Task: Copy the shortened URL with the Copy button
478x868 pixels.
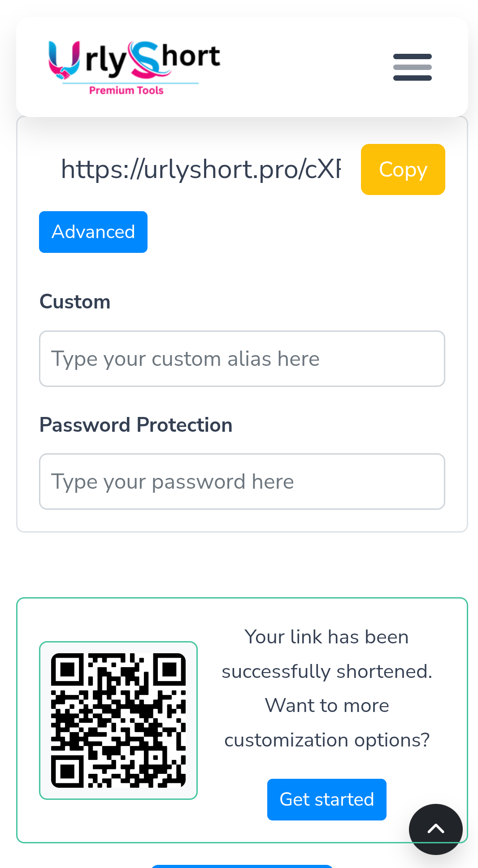Action: (x=403, y=169)
